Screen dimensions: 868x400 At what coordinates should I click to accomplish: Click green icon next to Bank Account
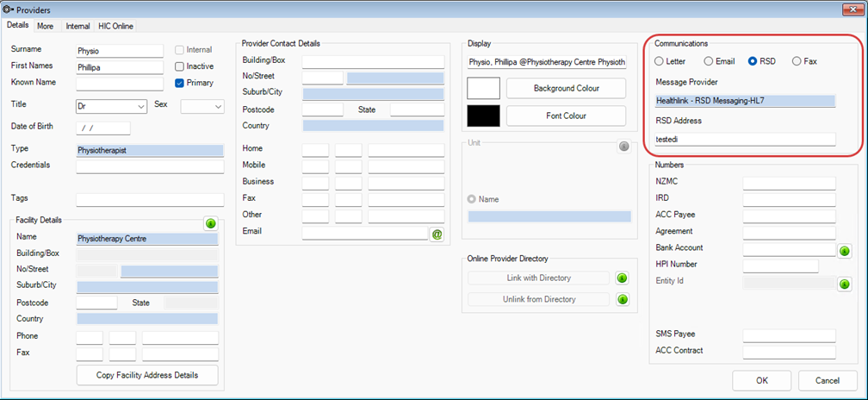pos(845,250)
